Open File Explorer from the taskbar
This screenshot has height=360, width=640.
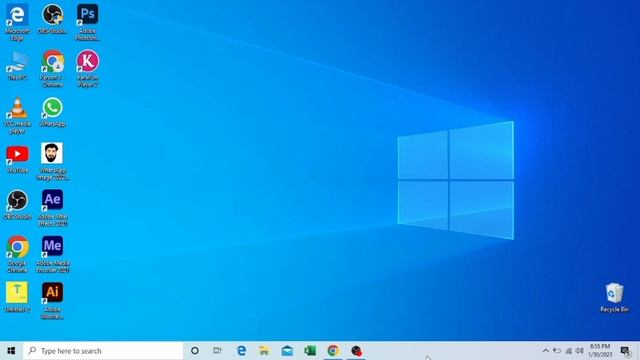point(264,351)
